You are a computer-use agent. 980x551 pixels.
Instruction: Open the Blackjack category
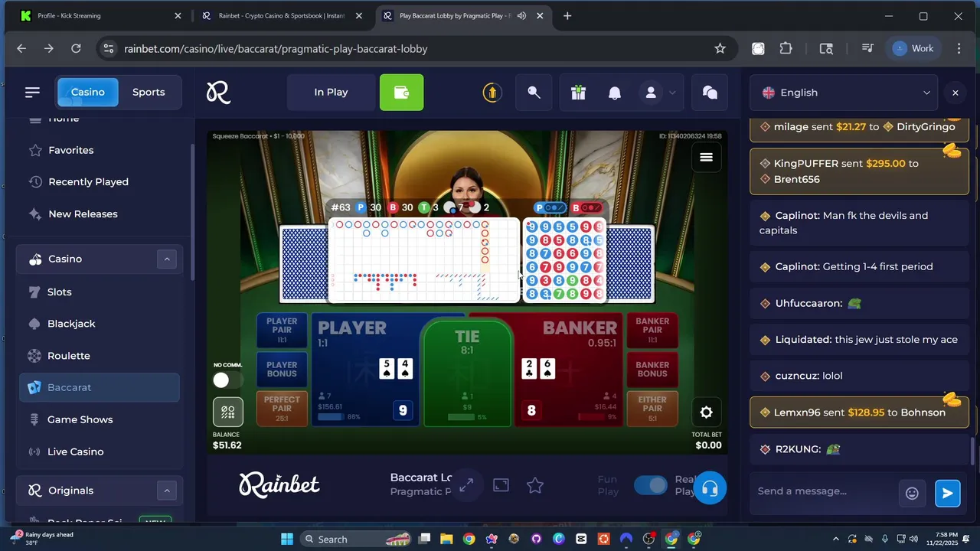pyautogui.click(x=100, y=324)
